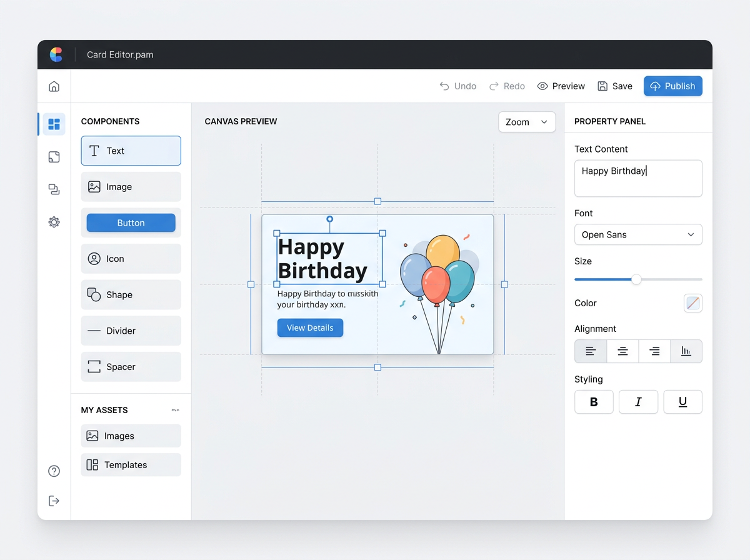
Task: Open the Open Sans font dropdown
Action: (x=638, y=234)
